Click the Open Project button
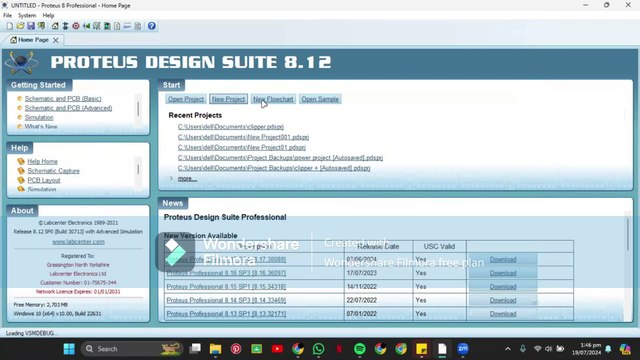Screen dimensions: 640x360 coord(186,99)
